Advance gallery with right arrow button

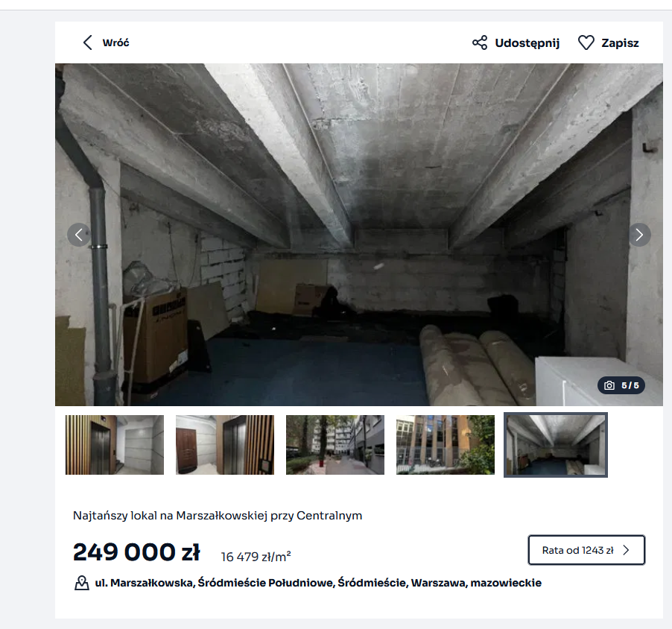(x=639, y=235)
